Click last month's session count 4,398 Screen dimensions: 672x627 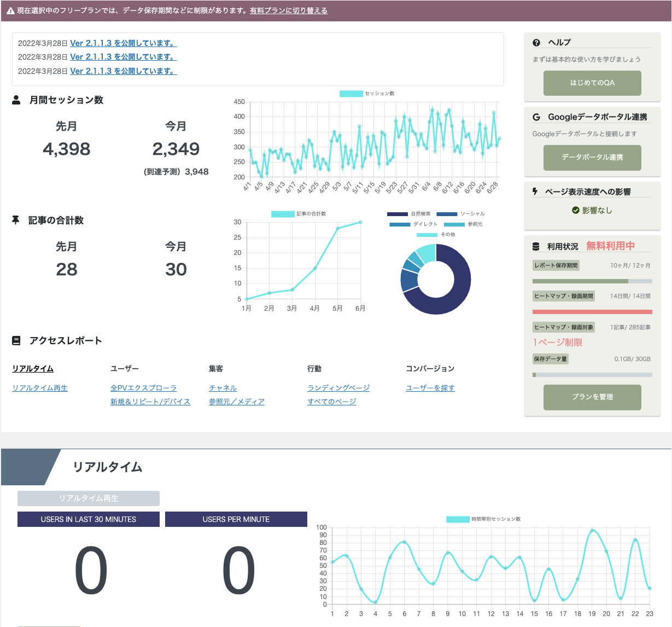(x=67, y=149)
